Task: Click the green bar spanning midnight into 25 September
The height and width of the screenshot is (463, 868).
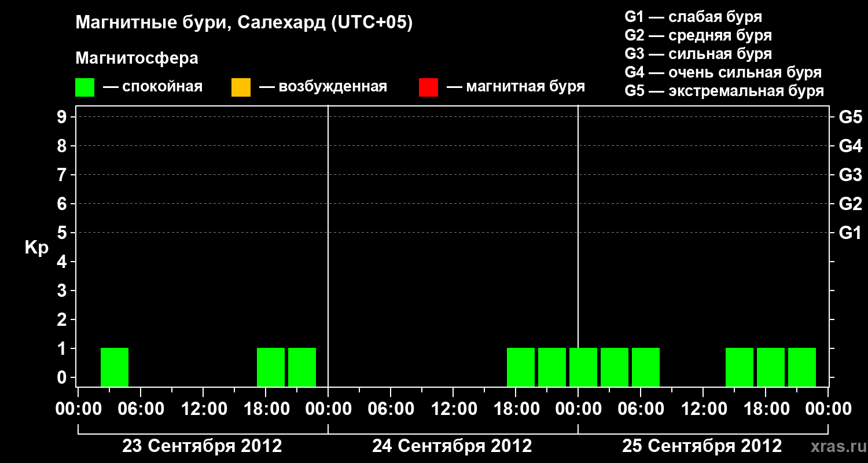Action: (583, 367)
